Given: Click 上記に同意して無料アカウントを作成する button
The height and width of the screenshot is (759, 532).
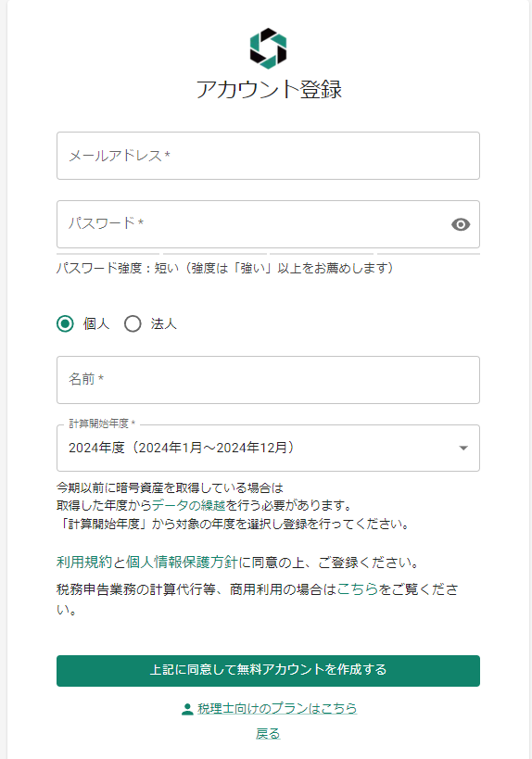Looking at the screenshot, I should 268,671.
